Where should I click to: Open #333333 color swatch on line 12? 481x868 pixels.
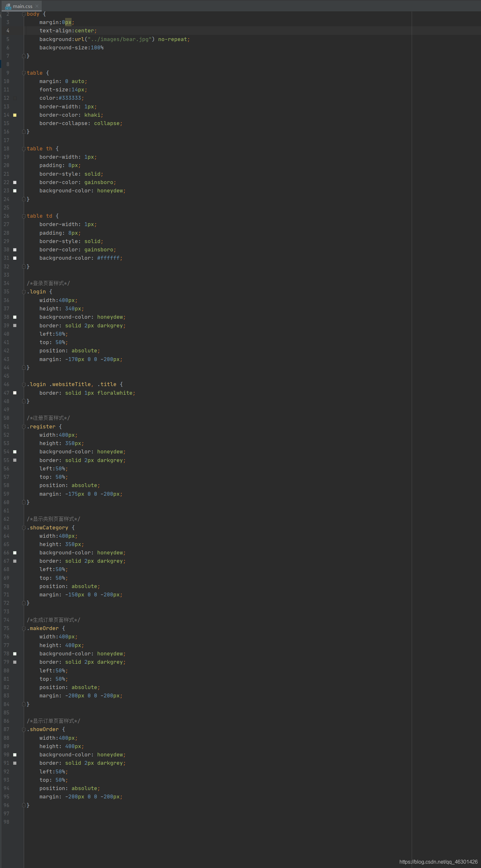click(x=15, y=98)
